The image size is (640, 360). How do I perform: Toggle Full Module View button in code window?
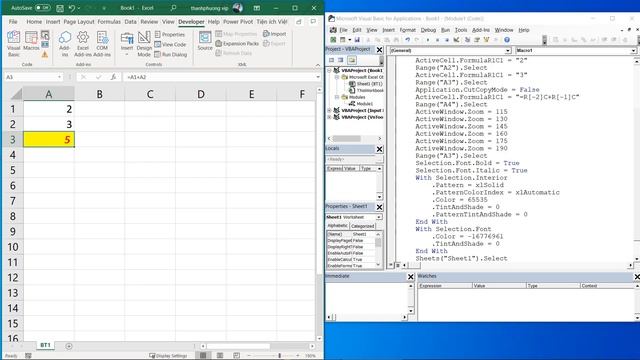(x=398, y=265)
